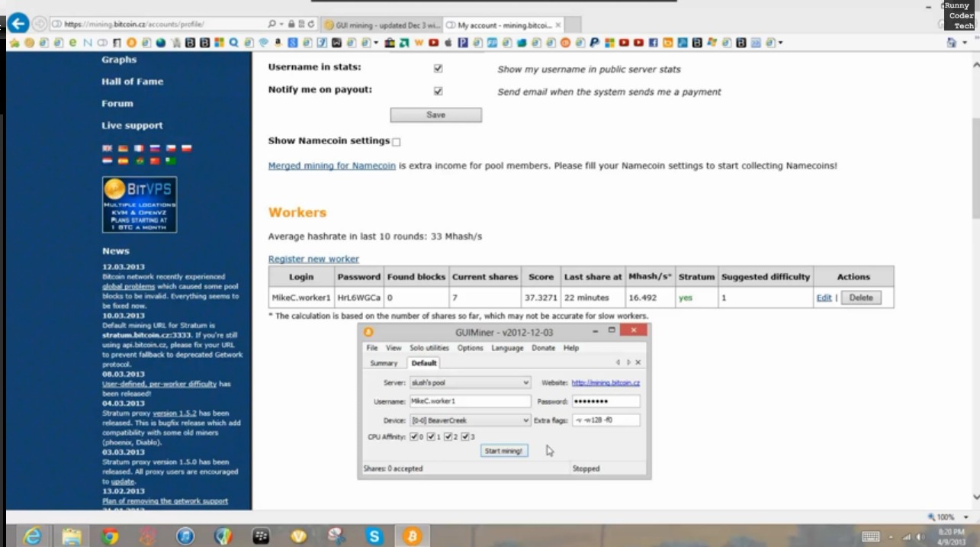Click the Save button

[435, 114]
